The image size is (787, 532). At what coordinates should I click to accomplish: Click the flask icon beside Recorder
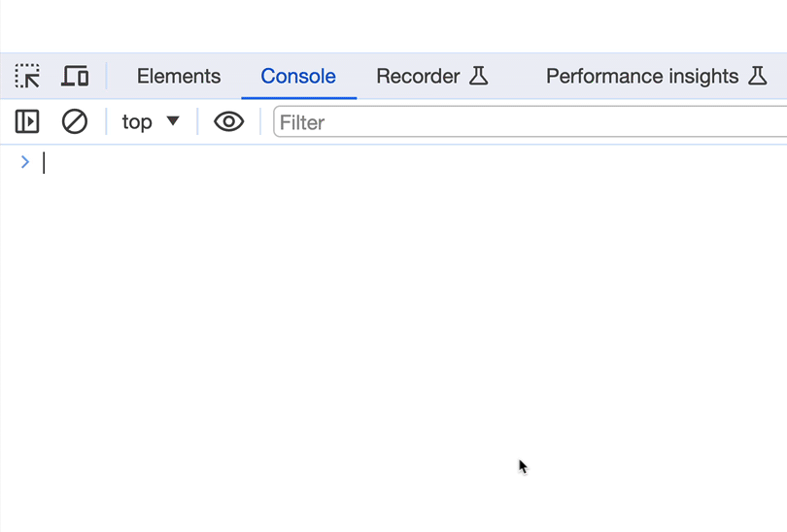pyautogui.click(x=478, y=76)
